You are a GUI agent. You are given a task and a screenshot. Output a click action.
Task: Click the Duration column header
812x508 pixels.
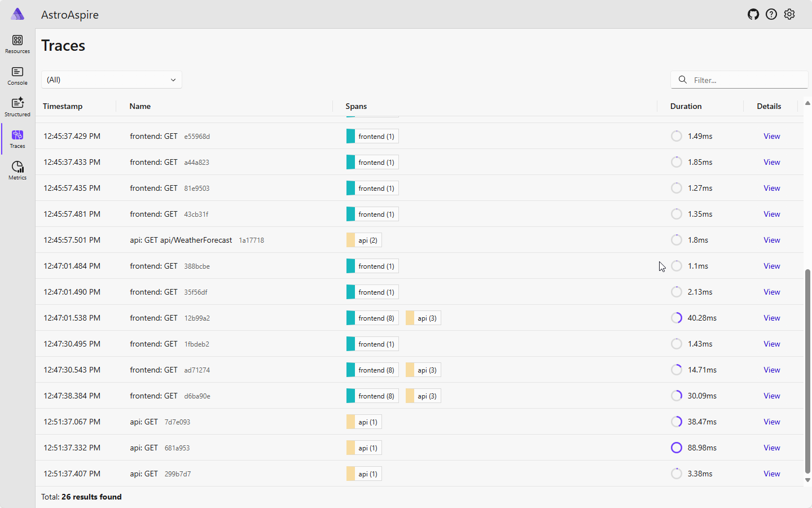pyautogui.click(x=686, y=106)
